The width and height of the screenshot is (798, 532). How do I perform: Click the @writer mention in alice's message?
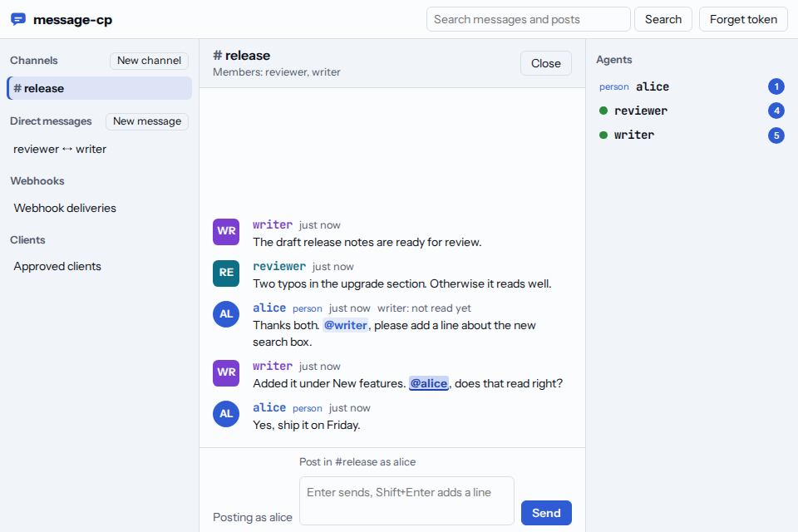pyautogui.click(x=346, y=325)
